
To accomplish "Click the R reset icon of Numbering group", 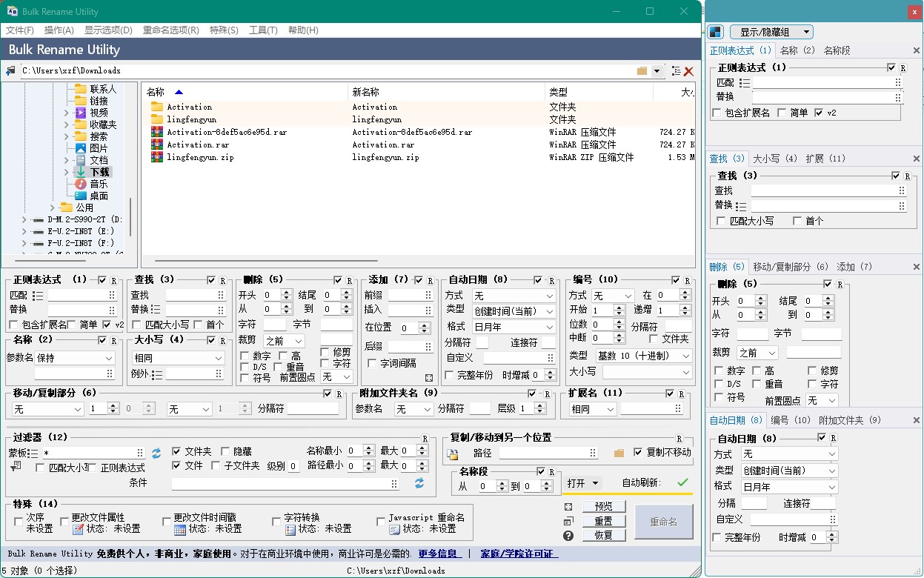I will click(687, 280).
